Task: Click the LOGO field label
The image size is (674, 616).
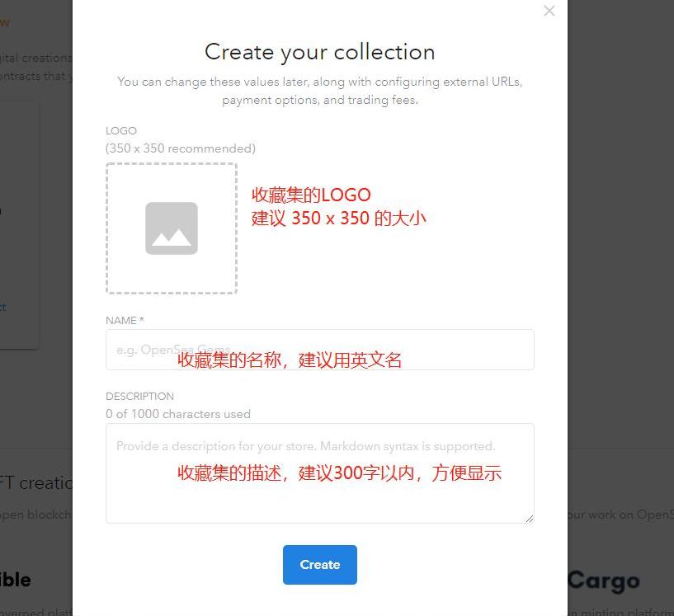Action: tap(121, 131)
